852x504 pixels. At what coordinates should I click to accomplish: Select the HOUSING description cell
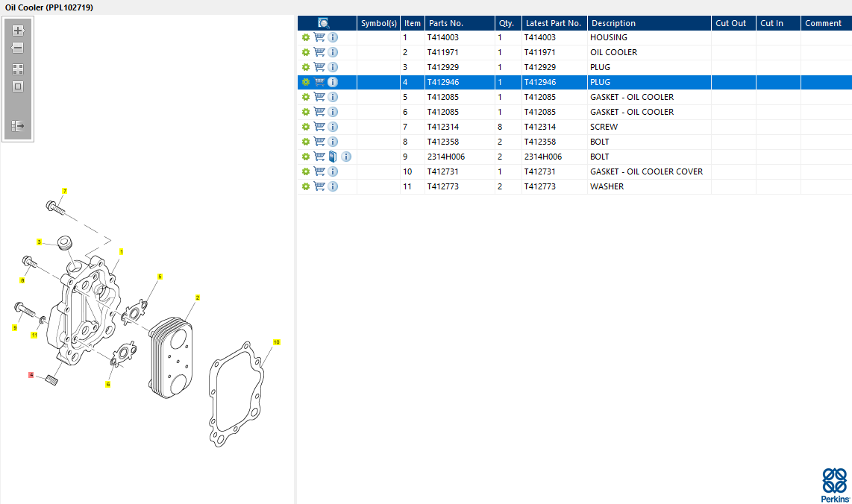649,37
